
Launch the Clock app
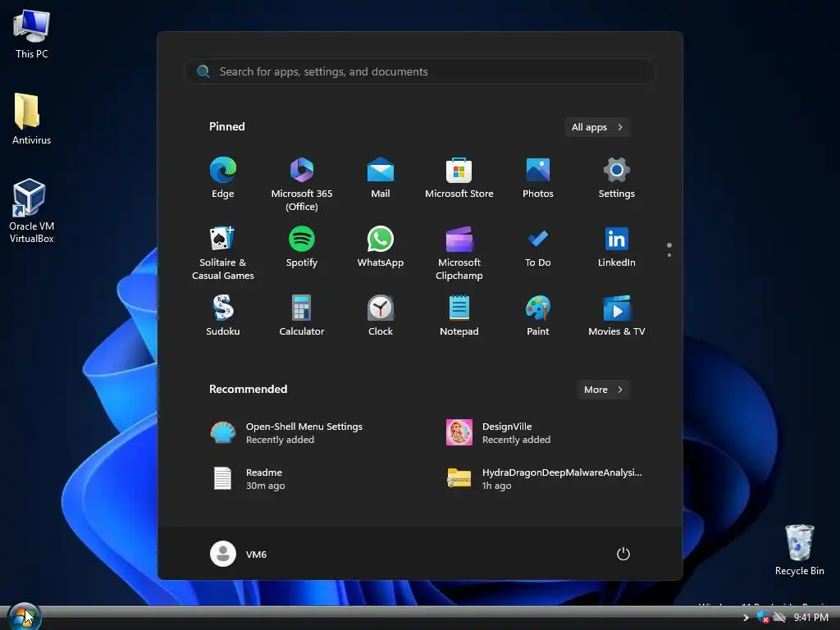tap(381, 316)
